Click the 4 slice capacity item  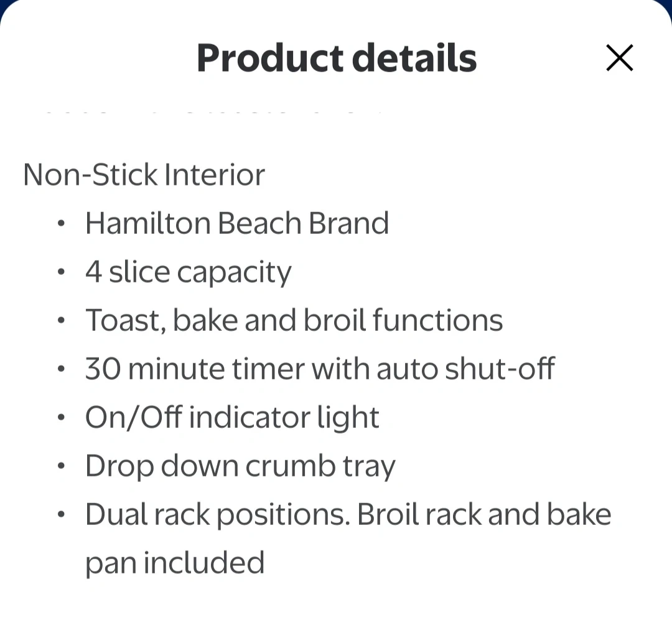(x=188, y=272)
